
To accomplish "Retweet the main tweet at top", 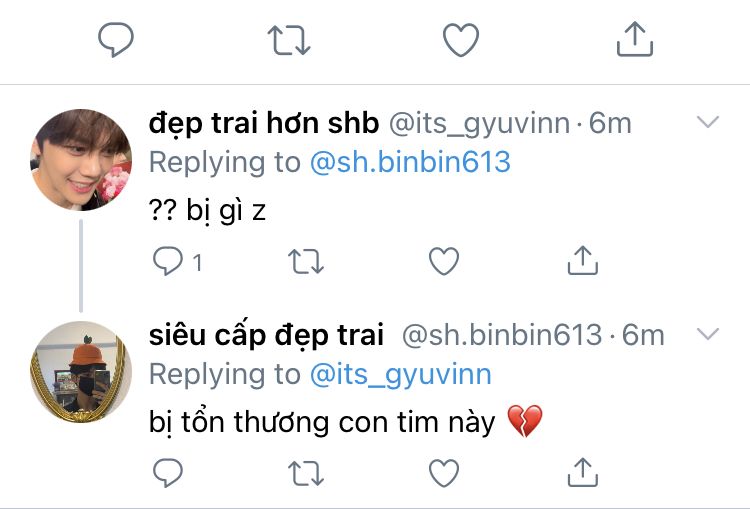I will (289, 40).
